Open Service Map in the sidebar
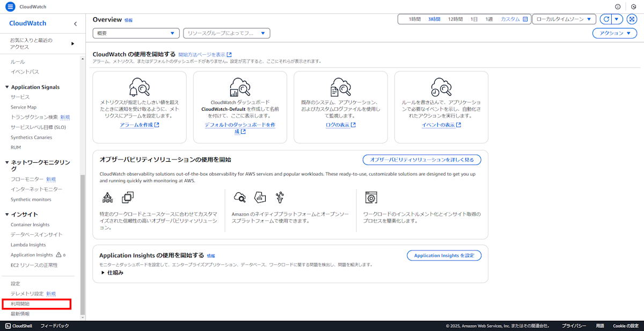The width and height of the screenshot is (644, 331). point(24,107)
